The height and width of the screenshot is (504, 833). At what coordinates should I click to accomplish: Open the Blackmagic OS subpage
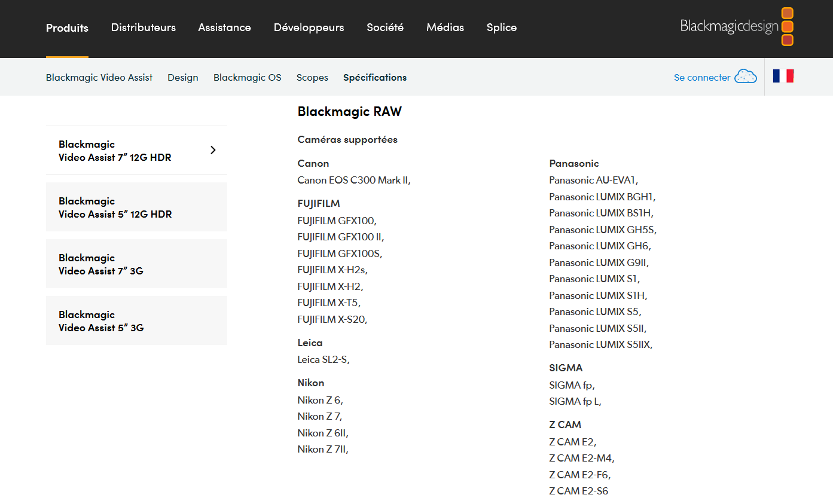247,77
